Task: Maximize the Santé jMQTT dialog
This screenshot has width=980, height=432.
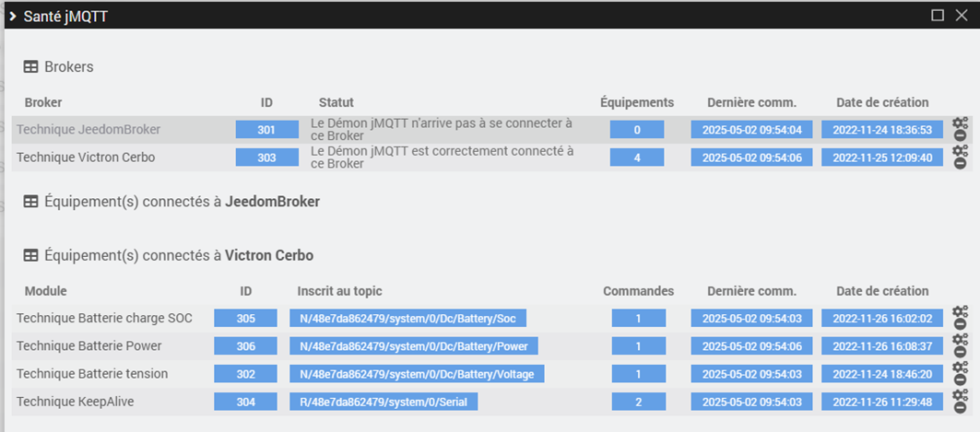Action: 938,15
